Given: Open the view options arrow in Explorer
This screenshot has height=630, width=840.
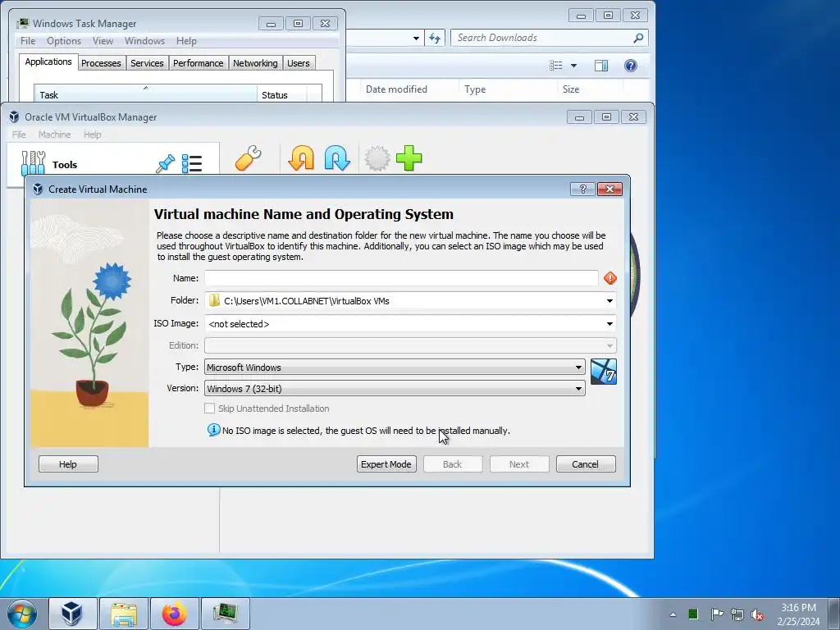Looking at the screenshot, I should pos(573,66).
